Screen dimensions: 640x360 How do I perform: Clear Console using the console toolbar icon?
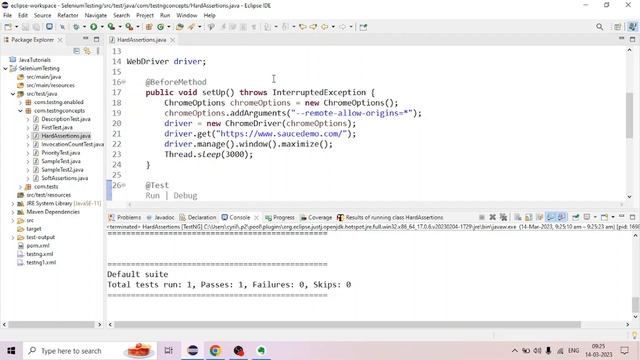518,217
